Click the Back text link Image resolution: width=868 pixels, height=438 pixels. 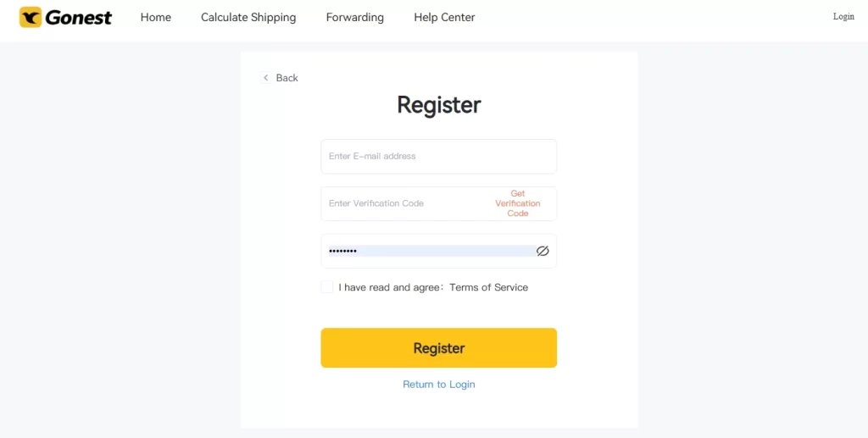coord(287,78)
